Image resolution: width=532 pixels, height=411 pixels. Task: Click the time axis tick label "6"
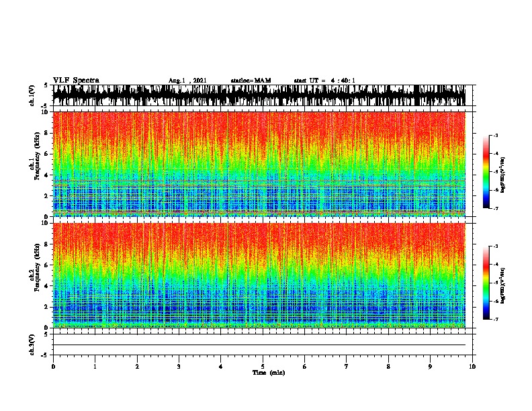[305, 367]
